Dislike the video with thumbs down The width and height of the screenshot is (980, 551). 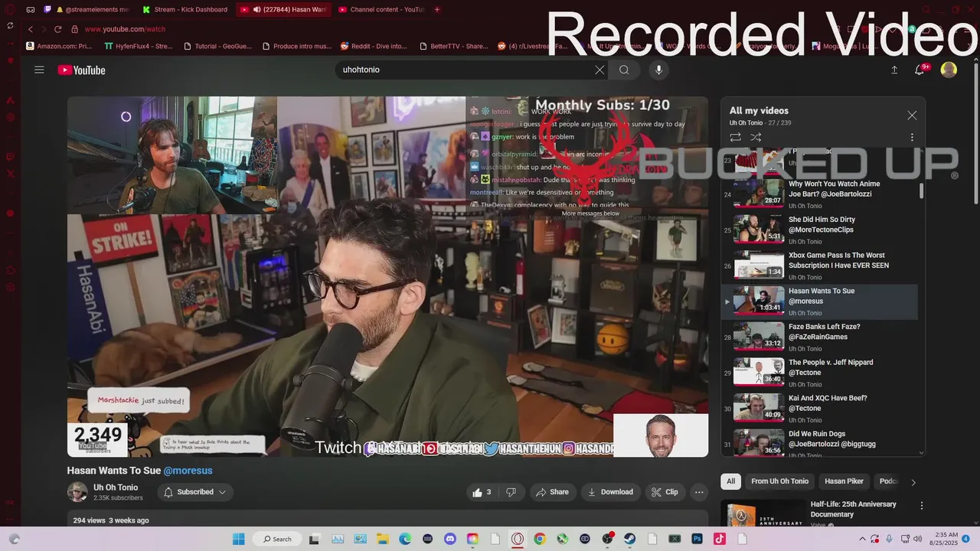[x=511, y=492]
